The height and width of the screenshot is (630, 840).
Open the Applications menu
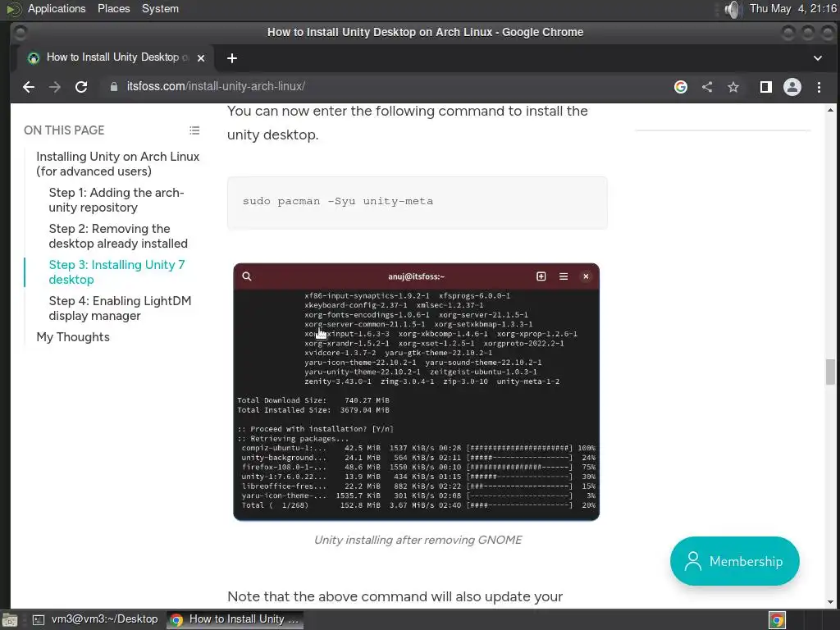(x=57, y=8)
